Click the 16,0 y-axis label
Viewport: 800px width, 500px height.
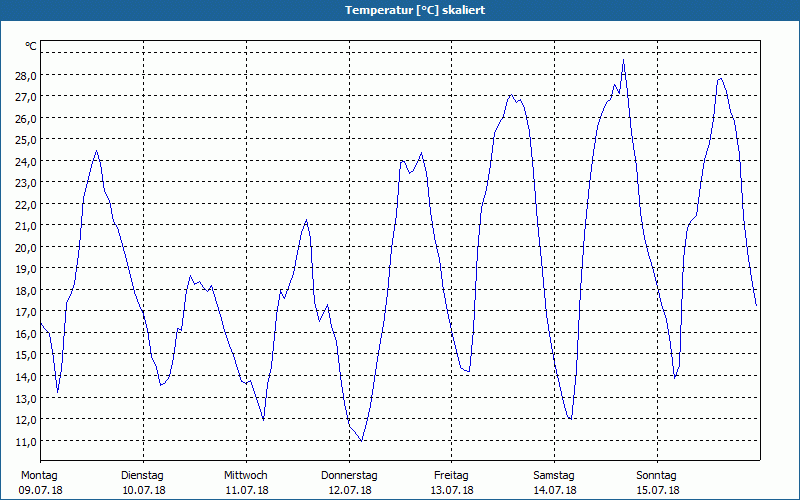[x=26, y=334]
